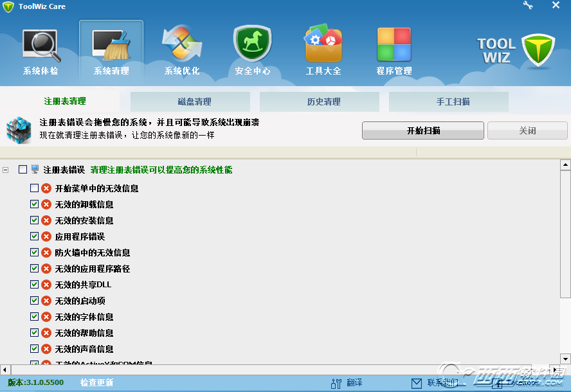Enable the 开始菜单中的无效信息 checkbox
Viewport: 571px width, 392px height.
coord(34,188)
